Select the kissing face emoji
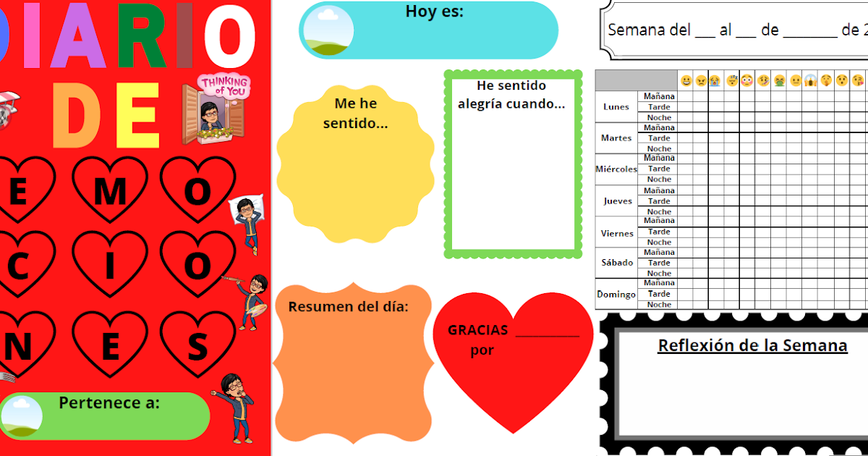This screenshot has height=456, width=868. [858, 80]
